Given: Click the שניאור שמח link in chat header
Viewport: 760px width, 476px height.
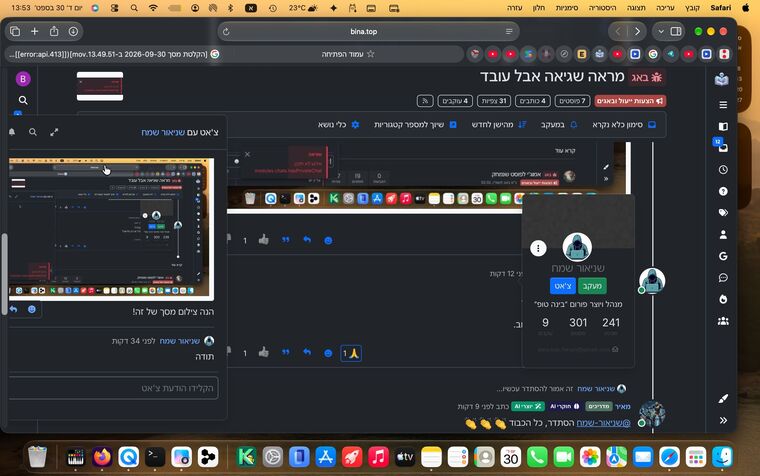Looking at the screenshot, I should pos(163,132).
